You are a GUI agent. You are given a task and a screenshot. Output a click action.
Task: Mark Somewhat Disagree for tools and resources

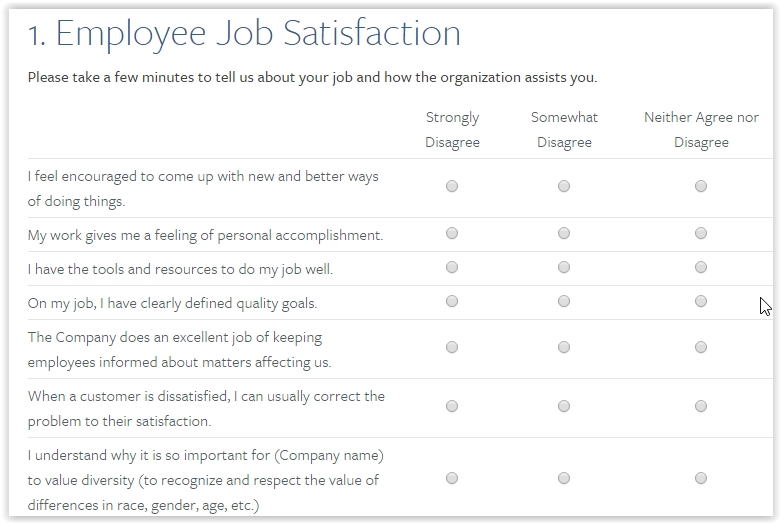(564, 268)
